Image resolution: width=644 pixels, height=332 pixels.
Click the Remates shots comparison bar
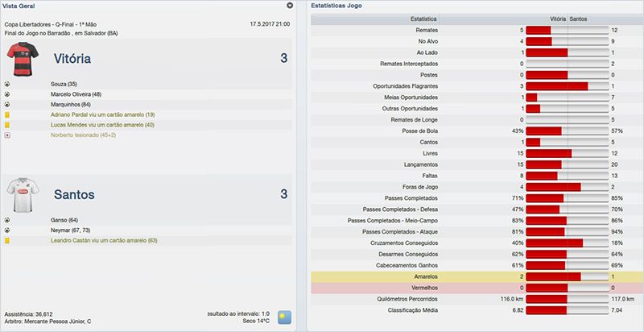(567, 29)
